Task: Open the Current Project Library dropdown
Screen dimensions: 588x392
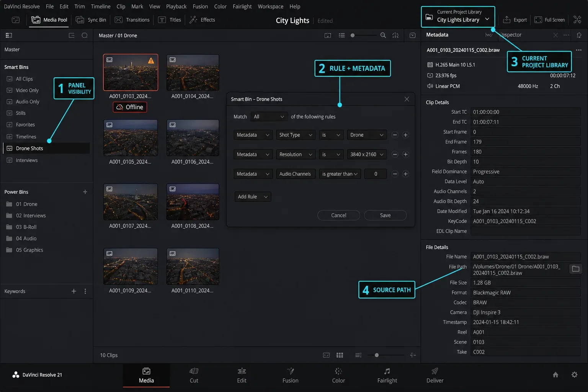Action: (x=458, y=17)
